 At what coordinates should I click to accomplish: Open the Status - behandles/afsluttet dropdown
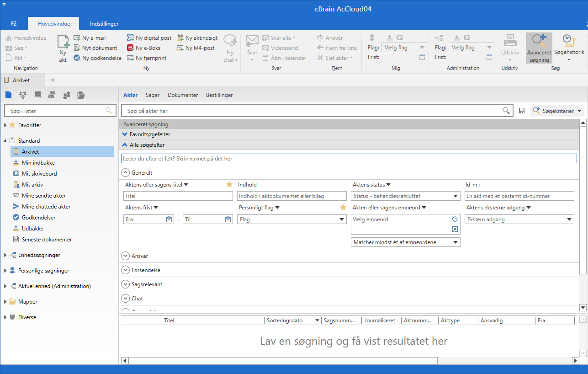tap(406, 196)
